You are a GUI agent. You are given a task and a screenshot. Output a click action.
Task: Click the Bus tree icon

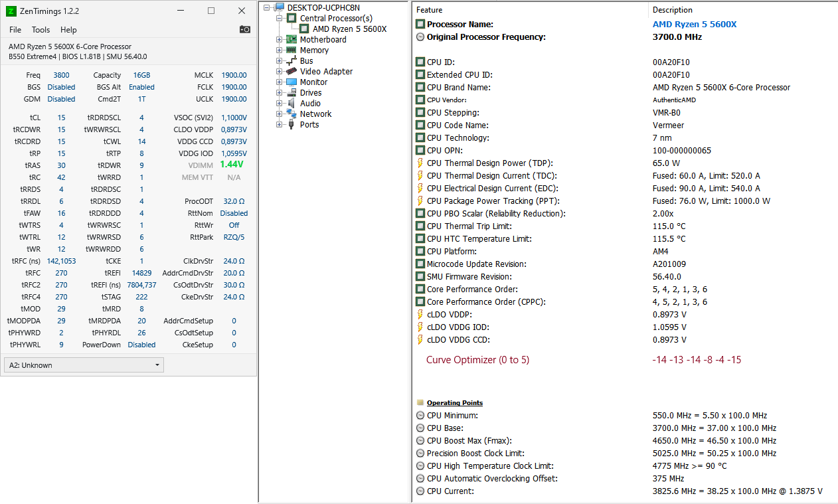coord(292,60)
